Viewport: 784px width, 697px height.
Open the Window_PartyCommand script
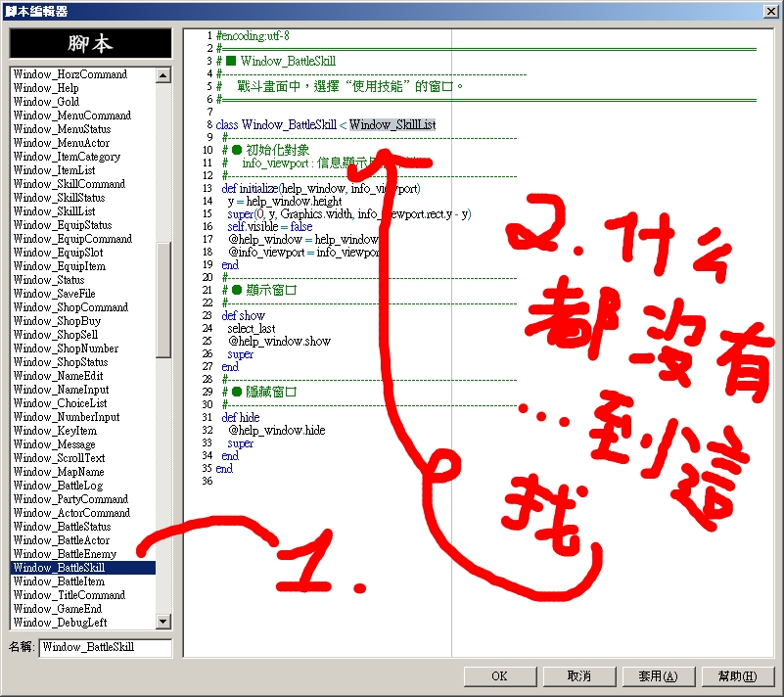[83, 499]
